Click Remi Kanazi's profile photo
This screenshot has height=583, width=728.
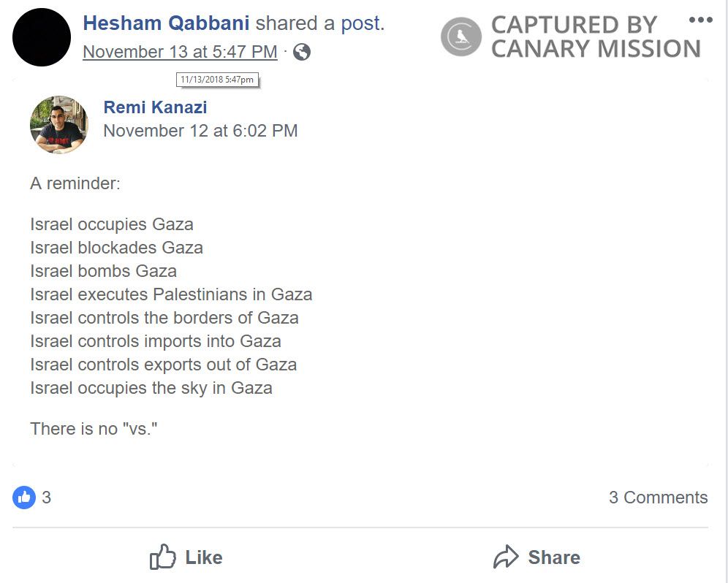point(58,123)
